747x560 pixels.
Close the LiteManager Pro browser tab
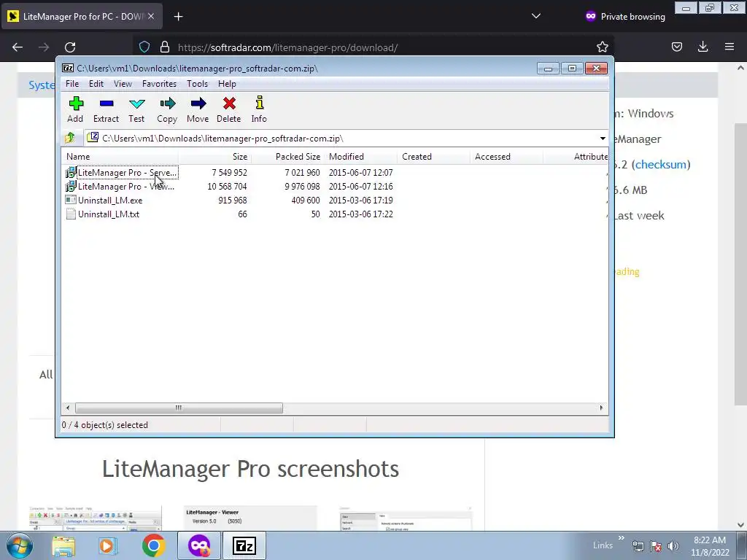point(151,16)
